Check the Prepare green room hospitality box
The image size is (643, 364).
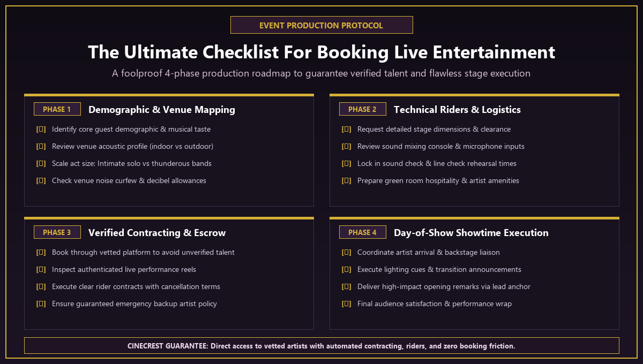click(x=347, y=181)
